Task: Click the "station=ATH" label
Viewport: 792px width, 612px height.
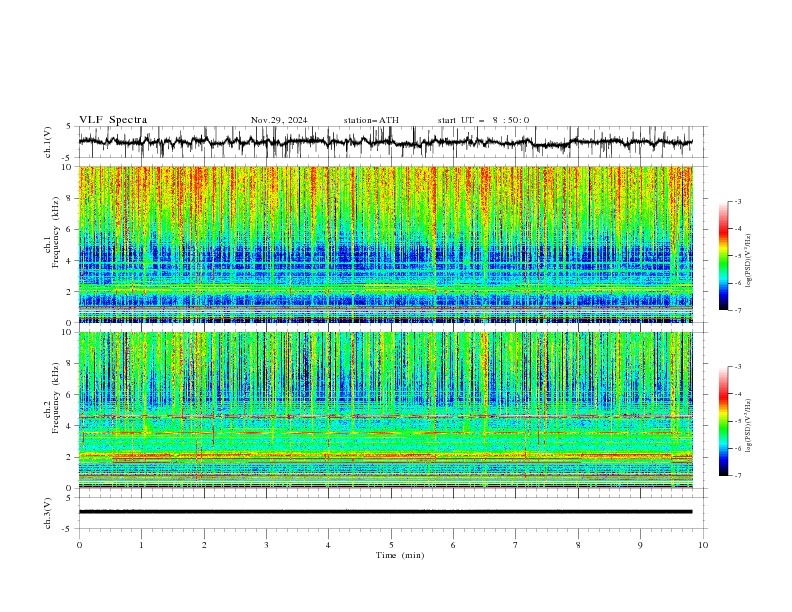Action: point(371,120)
